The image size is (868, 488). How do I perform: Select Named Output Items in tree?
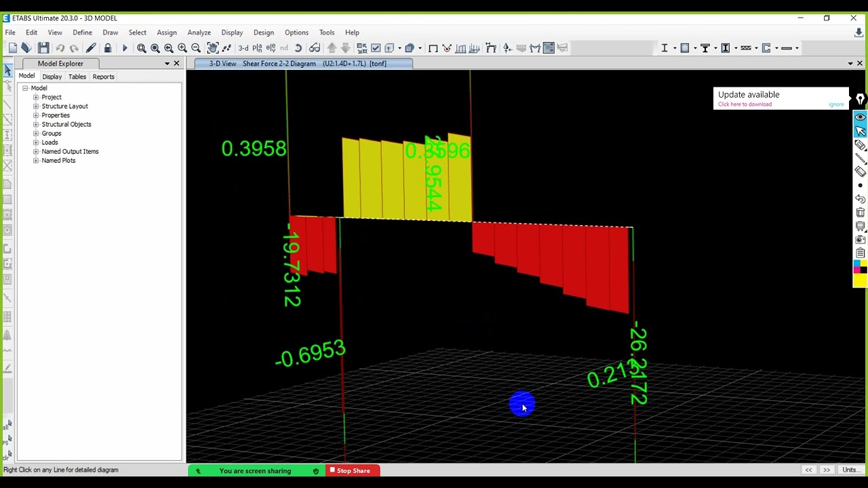[x=70, y=151]
